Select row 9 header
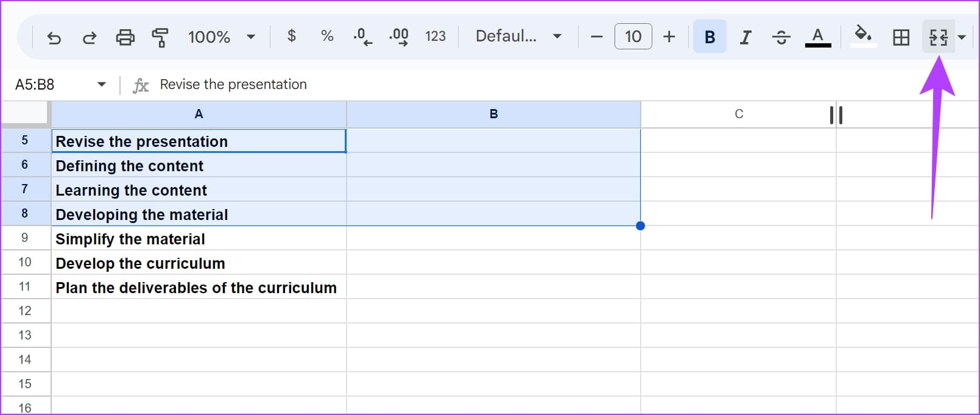The height and width of the screenshot is (415, 980). 25,238
